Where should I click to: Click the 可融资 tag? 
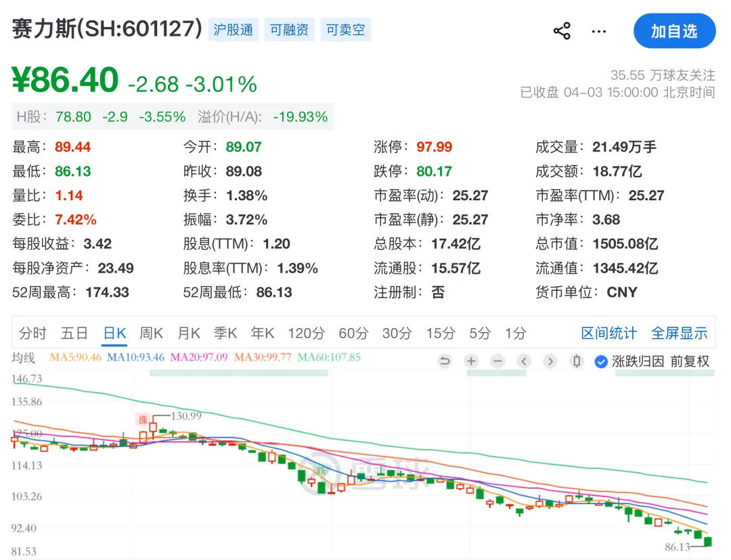289,30
